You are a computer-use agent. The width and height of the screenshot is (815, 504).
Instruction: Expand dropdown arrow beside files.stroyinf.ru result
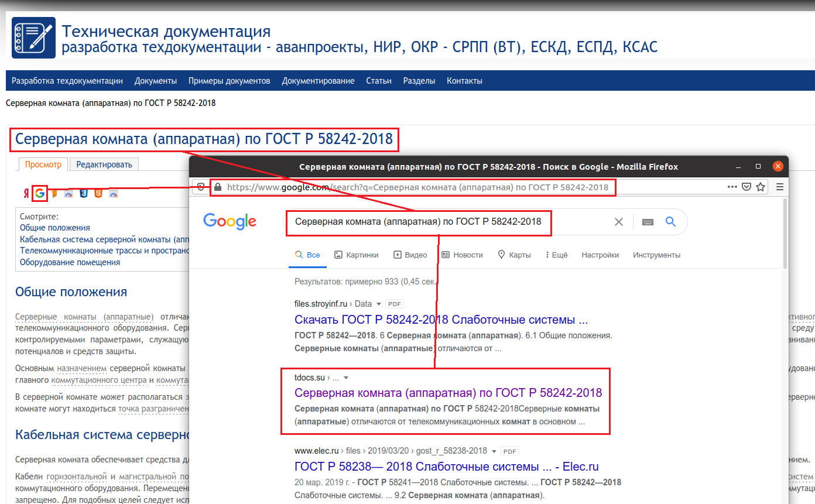coord(379,304)
